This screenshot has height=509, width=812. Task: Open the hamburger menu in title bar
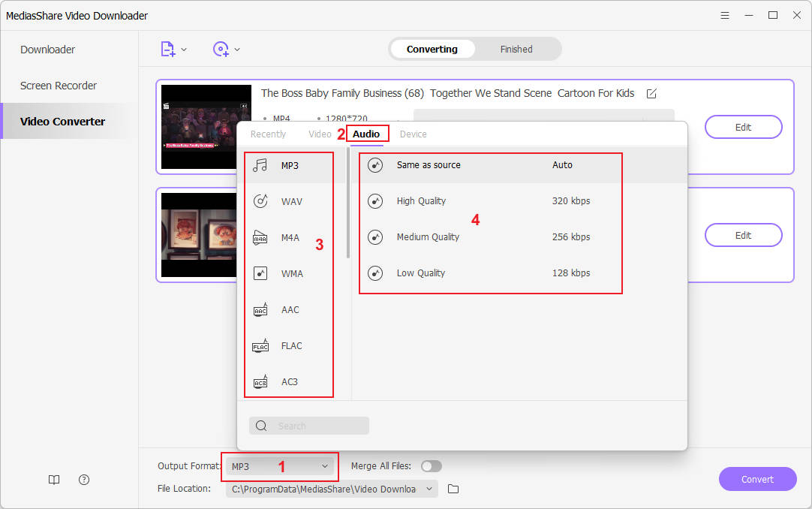[724, 16]
